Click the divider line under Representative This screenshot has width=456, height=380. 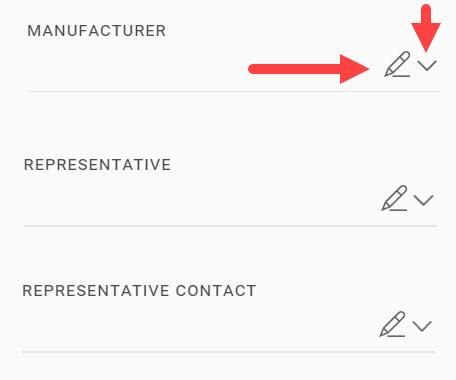click(x=230, y=226)
